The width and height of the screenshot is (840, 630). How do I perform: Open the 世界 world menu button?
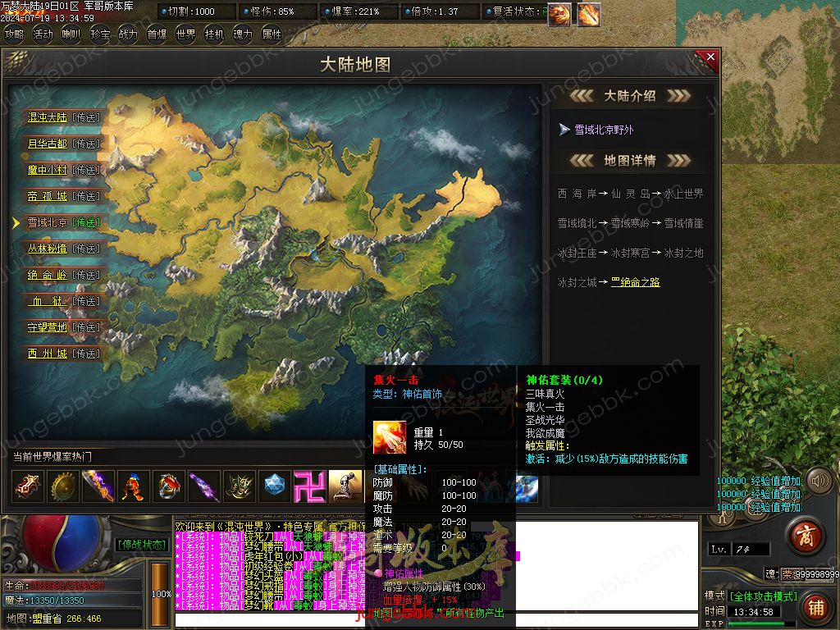186,34
